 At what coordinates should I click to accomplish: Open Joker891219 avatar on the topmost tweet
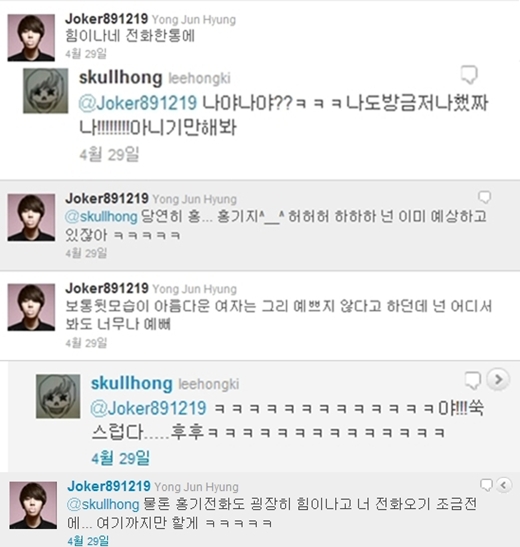pos(31,38)
